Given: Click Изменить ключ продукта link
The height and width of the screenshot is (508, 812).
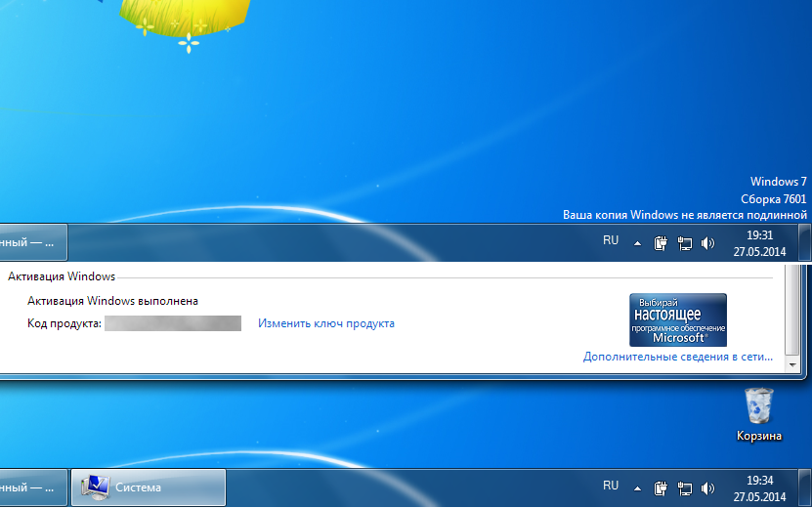Looking at the screenshot, I should pos(326,323).
